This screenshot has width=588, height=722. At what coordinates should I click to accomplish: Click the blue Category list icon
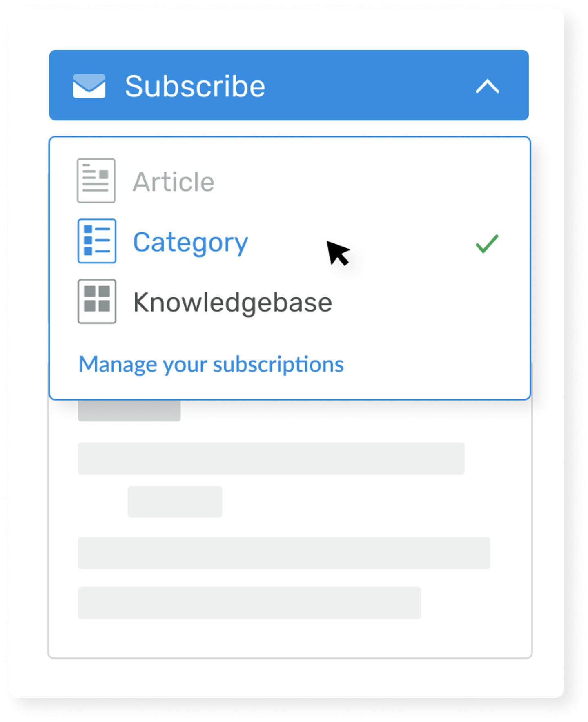97,241
